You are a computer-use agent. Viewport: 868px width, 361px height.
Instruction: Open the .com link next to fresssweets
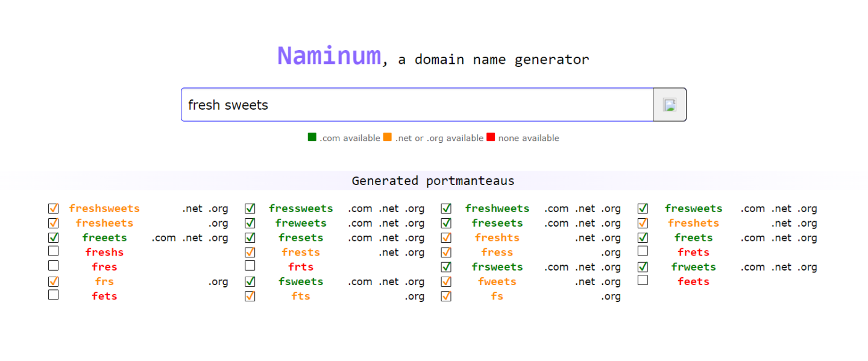[x=360, y=209]
